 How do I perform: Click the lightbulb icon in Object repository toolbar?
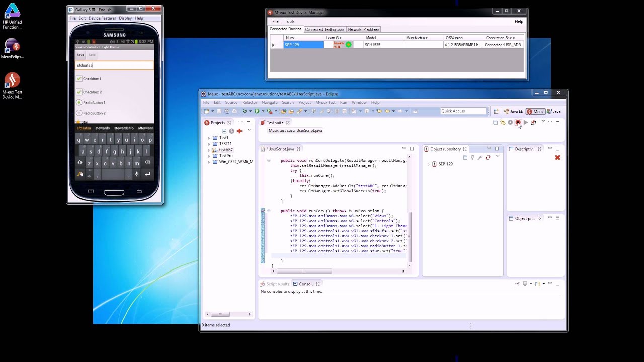pyautogui.click(x=472, y=157)
